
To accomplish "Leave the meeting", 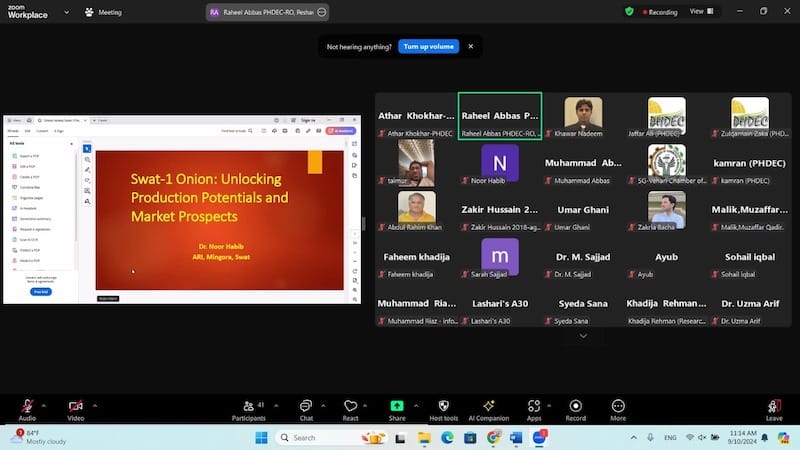I will point(773,408).
